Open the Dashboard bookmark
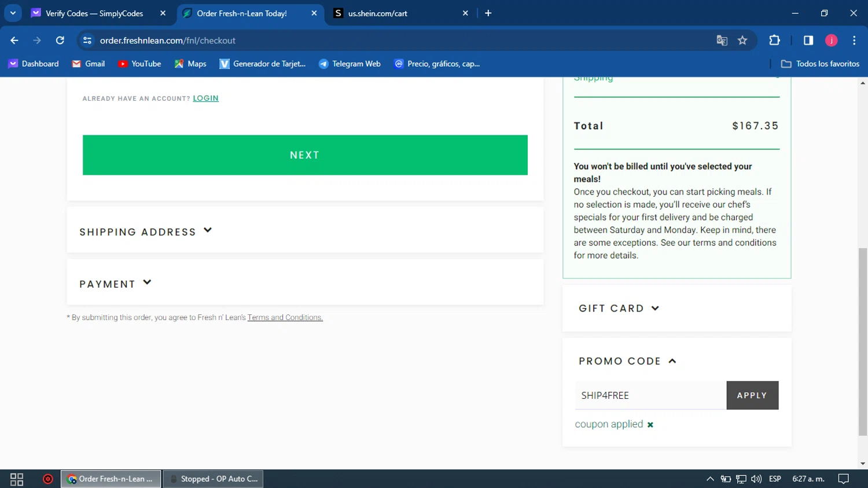This screenshot has height=488, width=868. point(34,64)
